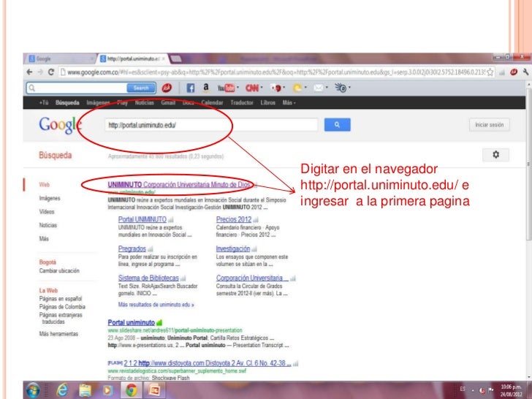This screenshot has height=399, width=532.
Task: Switch to the portal.uniminuto browser tab
Action: click(x=133, y=58)
